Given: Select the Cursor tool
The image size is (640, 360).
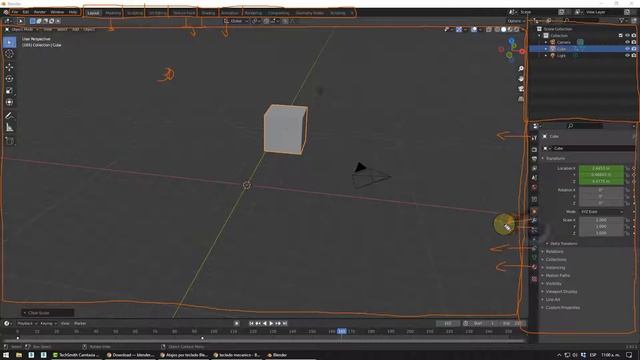Looking at the screenshot, I should point(9,54).
